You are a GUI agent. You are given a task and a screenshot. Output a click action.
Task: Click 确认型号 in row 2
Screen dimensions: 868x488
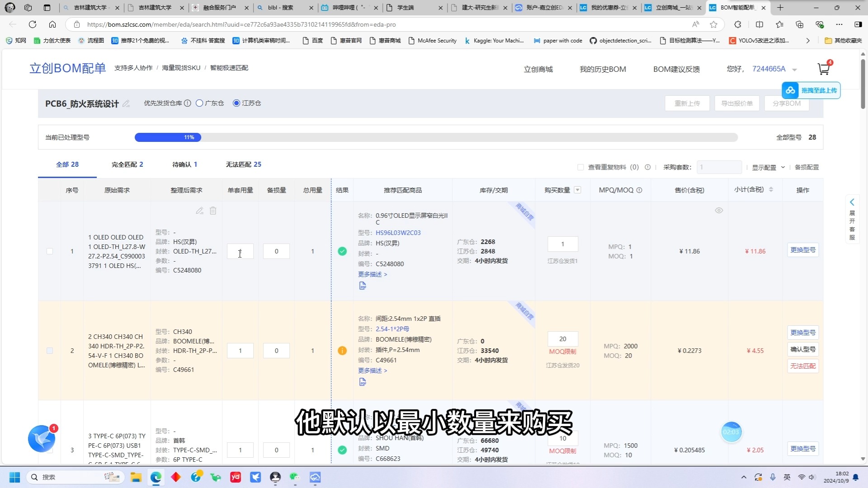coord(803,349)
